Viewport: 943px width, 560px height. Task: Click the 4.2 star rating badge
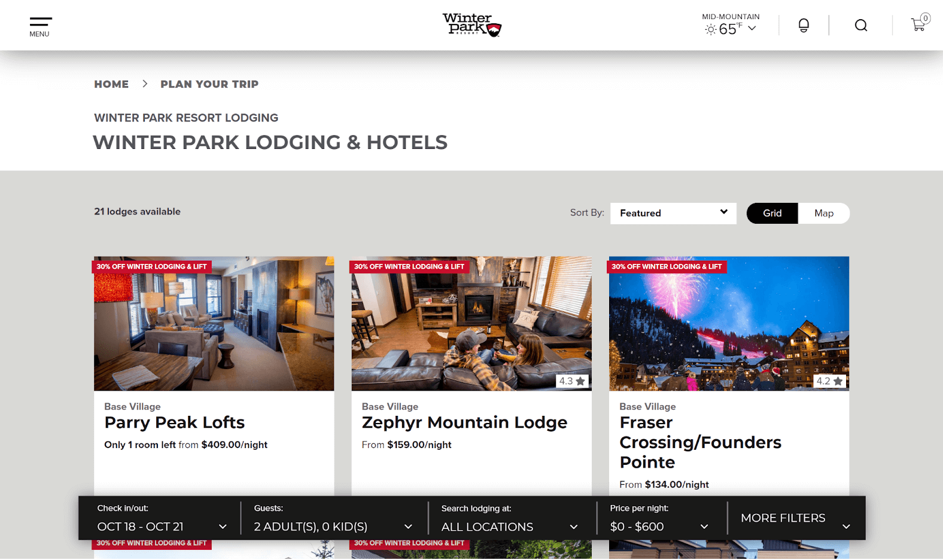coord(829,381)
